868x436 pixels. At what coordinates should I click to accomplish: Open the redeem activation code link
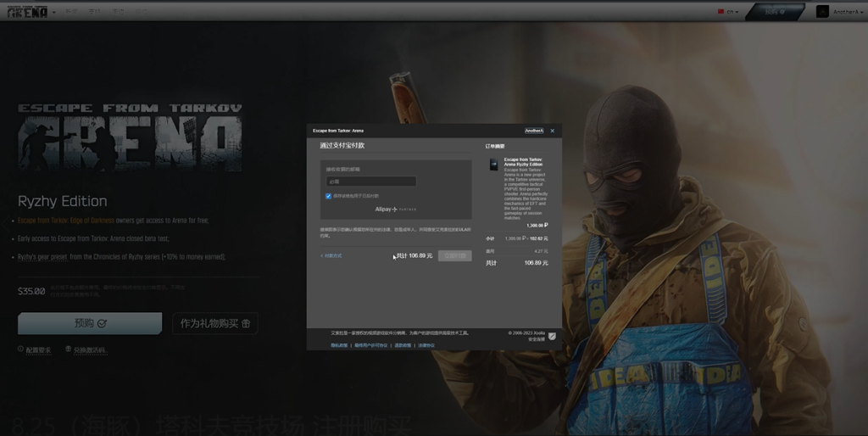[x=86, y=349]
